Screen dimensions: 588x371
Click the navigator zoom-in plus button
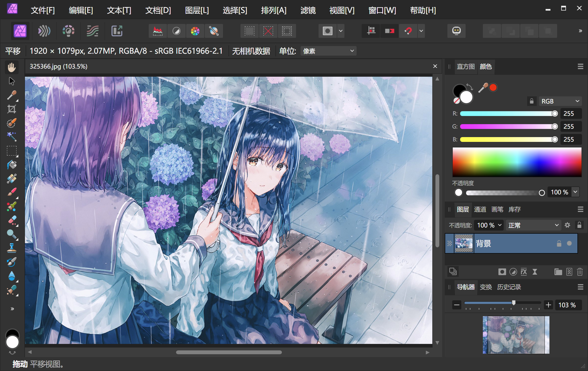pyautogui.click(x=548, y=305)
